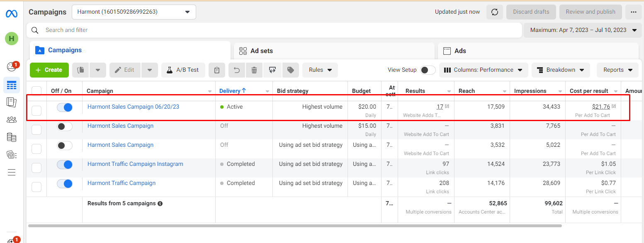This screenshot has width=644, height=243.
Task: Open Harmont Sales Campaign 06/20/23 link
Action: pyautogui.click(x=133, y=107)
